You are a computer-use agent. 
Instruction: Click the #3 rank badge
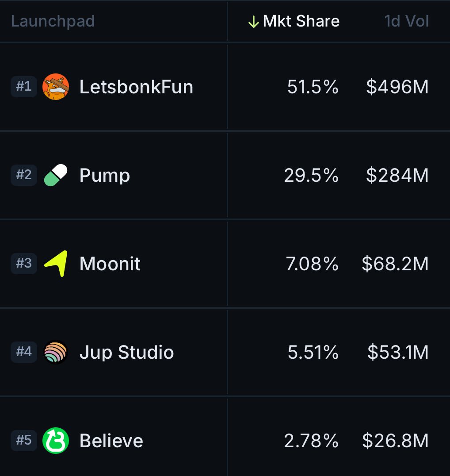[24, 264]
